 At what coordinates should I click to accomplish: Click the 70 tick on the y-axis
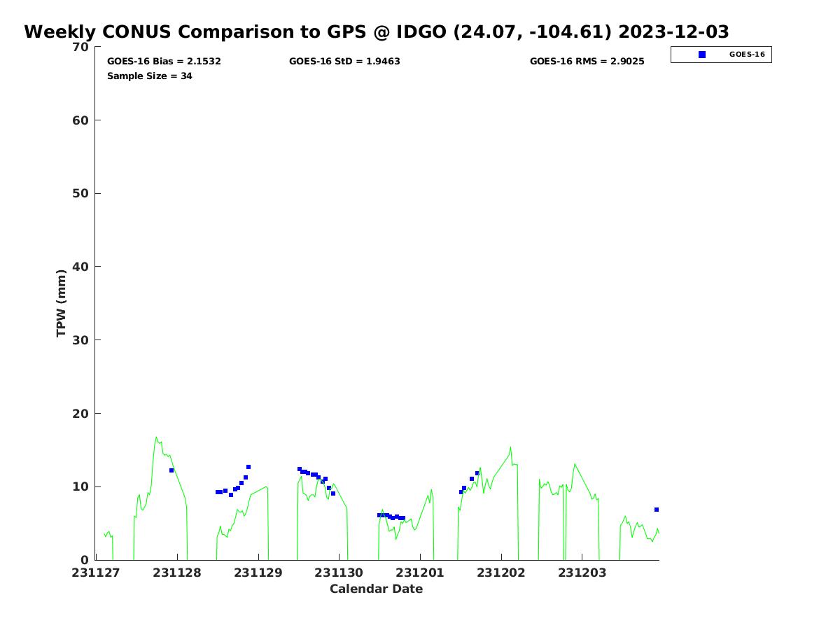tap(81, 47)
